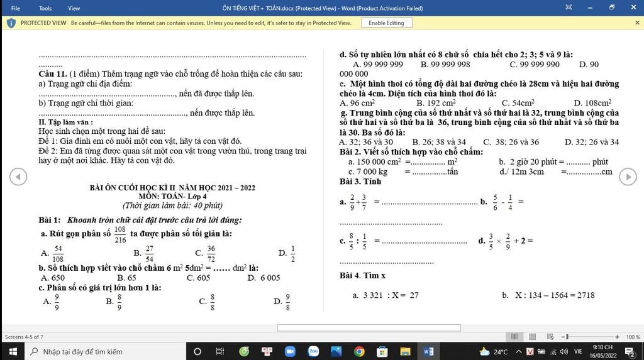Switch to Web Layout view

(x=550, y=337)
